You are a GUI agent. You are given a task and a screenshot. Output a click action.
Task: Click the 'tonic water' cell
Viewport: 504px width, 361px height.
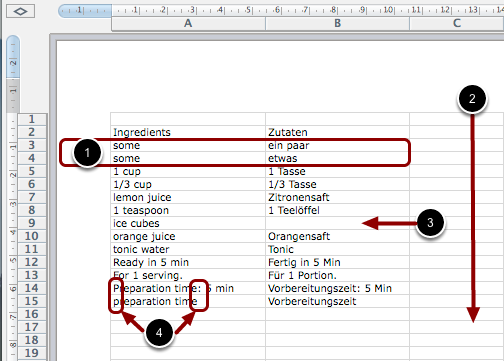[x=188, y=249]
